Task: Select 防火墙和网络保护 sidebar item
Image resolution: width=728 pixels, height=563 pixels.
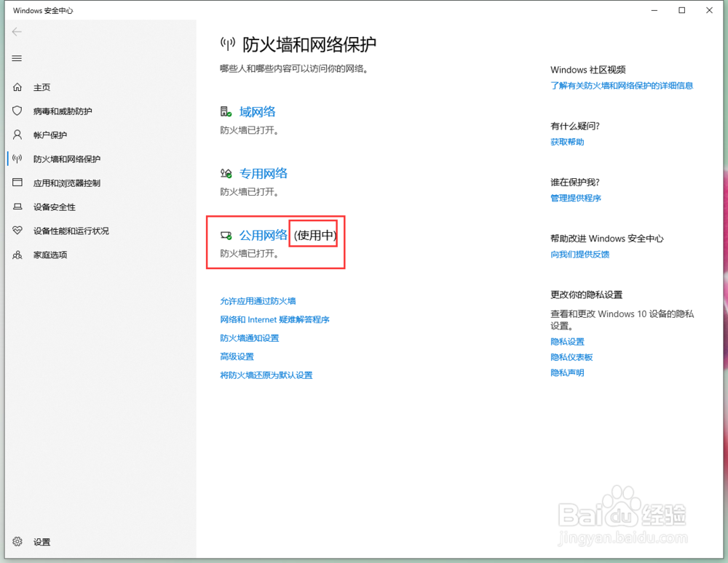Action: (67, 159)
